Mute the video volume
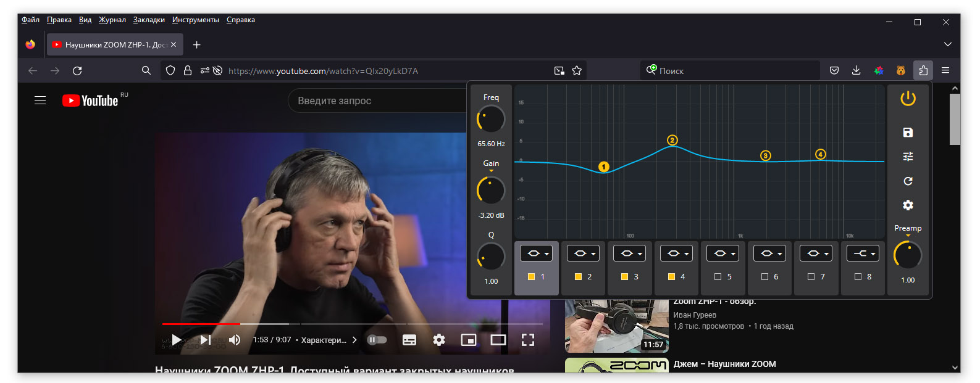980x383 pixels. click(235, 340)
